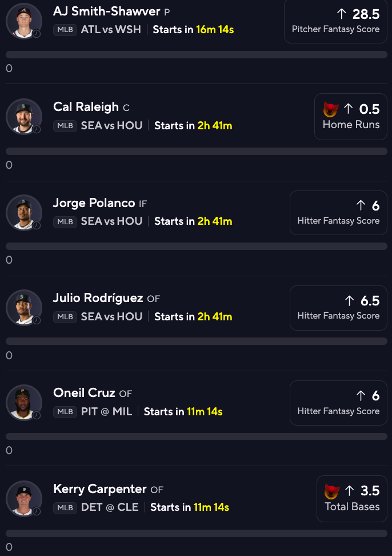Open Cal Raleigh's player avatar
The width and height of the screenshot is (392, 556).
(24, 117)
